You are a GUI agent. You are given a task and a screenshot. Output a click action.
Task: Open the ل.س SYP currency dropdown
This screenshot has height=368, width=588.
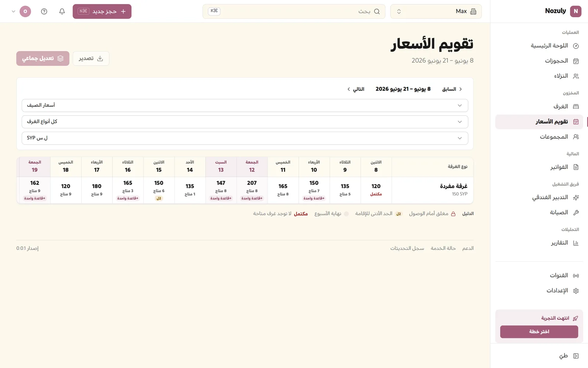(x=245, y=138)
